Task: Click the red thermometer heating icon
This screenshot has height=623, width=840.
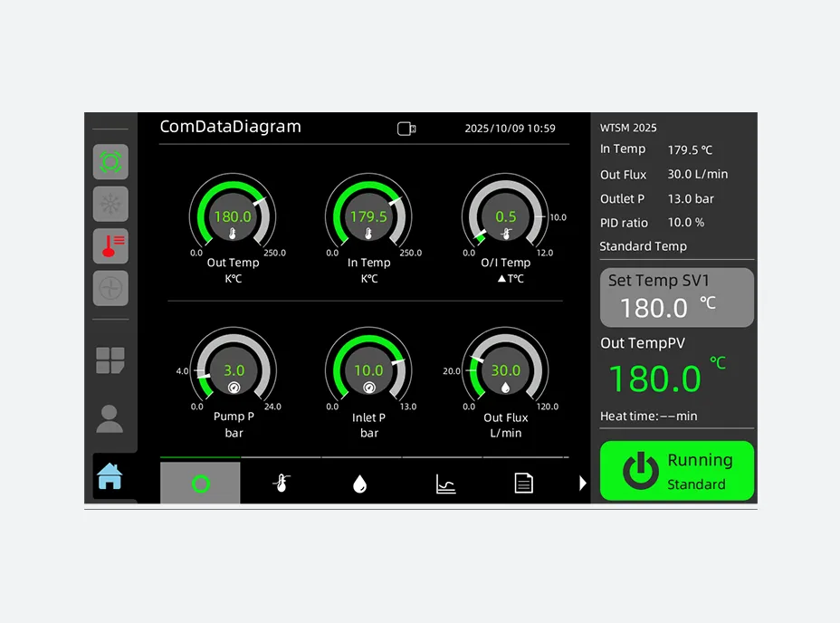Action: click(110, 246)
